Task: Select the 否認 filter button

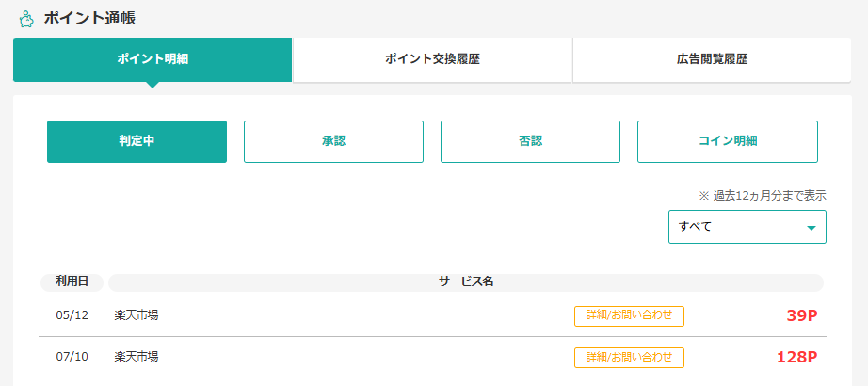Action: click(x=530, y=142)
